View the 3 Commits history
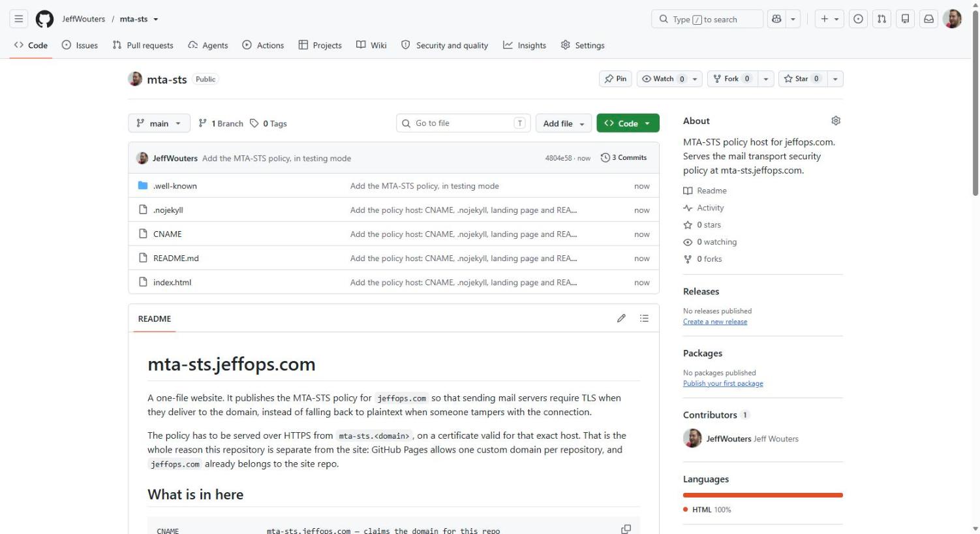Screen dimensions: 980x534 (x=624, y=158)
